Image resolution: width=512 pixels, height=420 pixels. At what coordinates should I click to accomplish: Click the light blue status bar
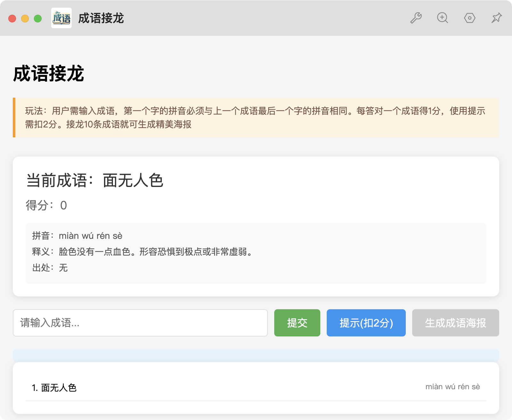pos(256,356)
